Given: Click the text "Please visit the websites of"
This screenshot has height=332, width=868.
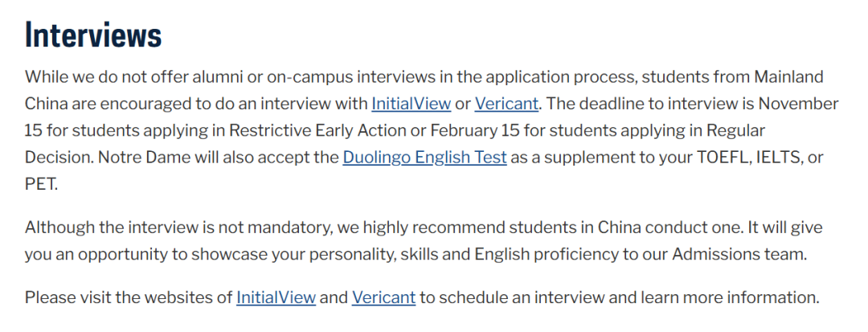Looking at the screenshot, I should point(129,297).
